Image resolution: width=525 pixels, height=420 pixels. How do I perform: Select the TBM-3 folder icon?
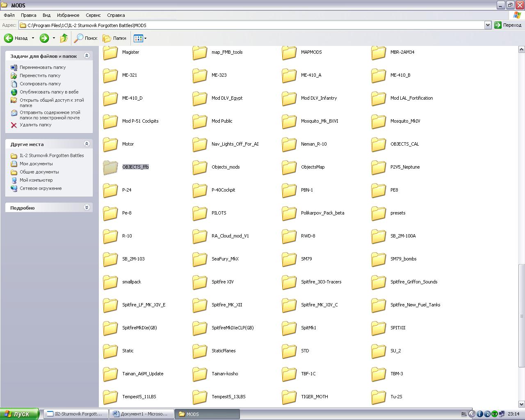tap(379, 374)
